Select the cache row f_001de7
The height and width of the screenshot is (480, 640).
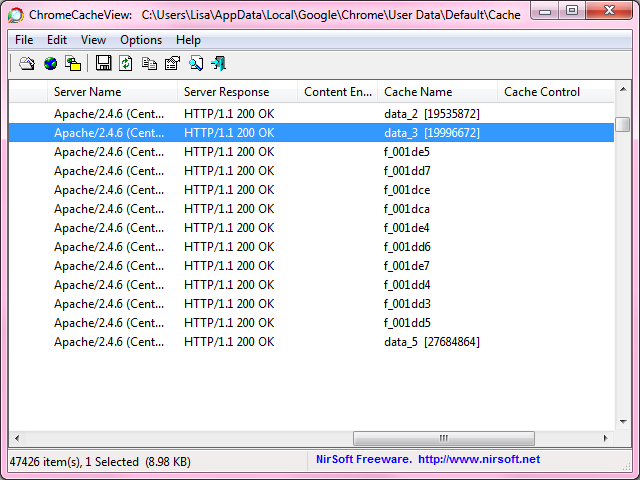(x=311, y=266)
